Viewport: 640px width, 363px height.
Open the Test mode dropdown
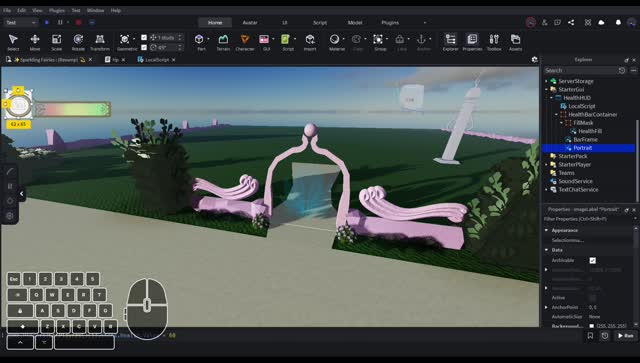coord(20,22)
